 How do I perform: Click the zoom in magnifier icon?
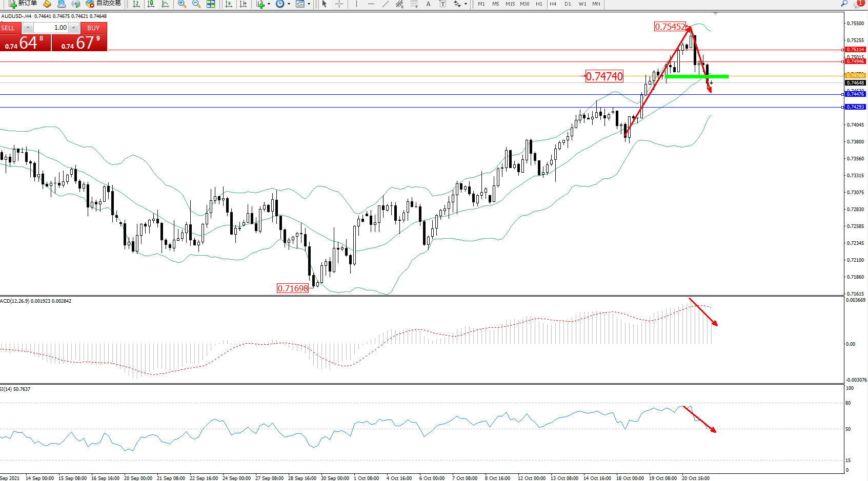(181, 4)
